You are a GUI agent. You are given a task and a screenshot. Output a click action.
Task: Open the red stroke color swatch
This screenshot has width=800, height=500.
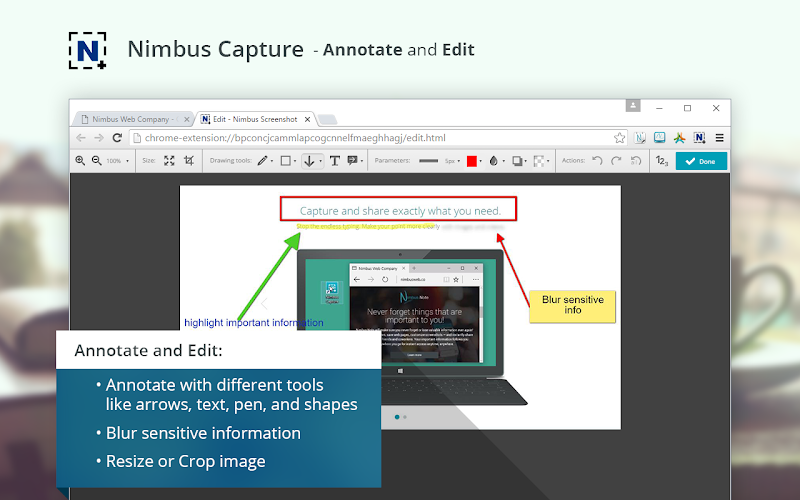tap(472, 161)
